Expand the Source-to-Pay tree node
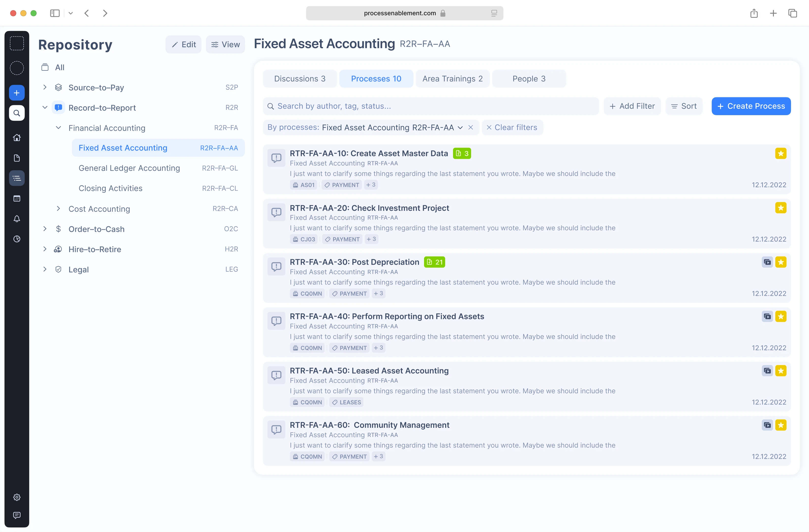 pos(45,87)
